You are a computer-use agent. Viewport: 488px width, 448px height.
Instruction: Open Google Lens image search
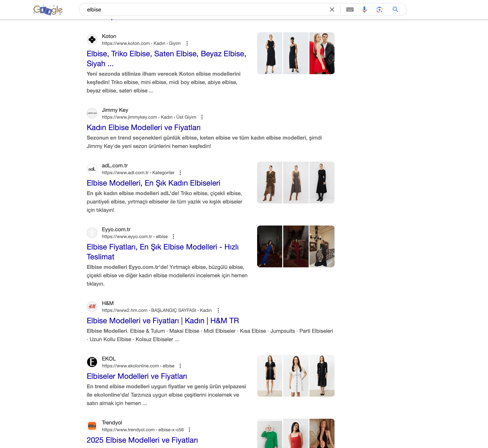pyautogui.click(x=379, y=10)
